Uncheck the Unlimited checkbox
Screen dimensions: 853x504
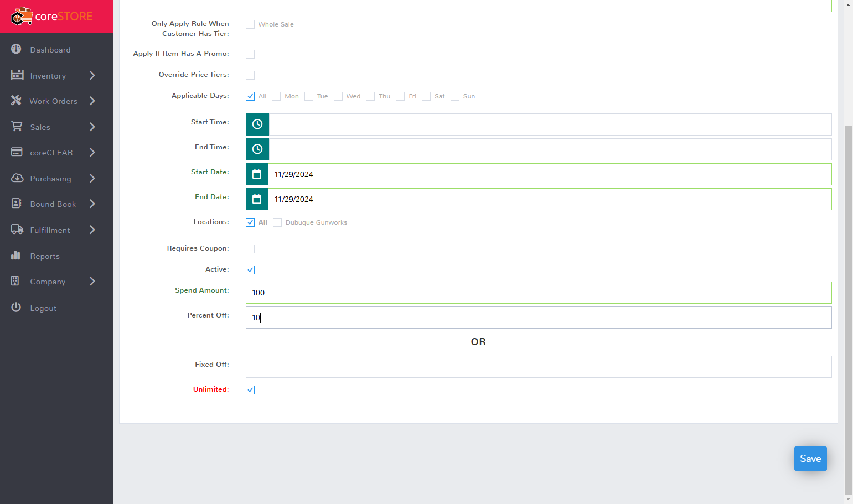tap(250, 390)
